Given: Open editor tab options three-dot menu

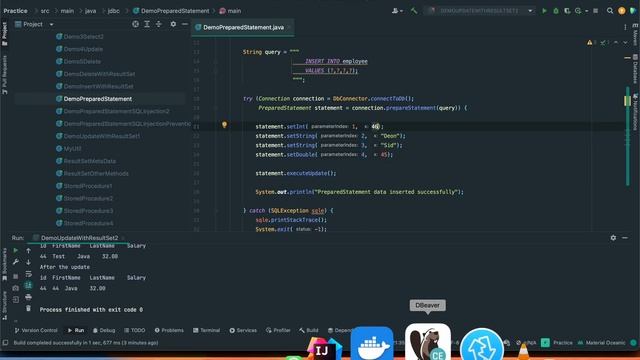Looking at the screenshot, I should pyautogui.click(x=625, y=27).
